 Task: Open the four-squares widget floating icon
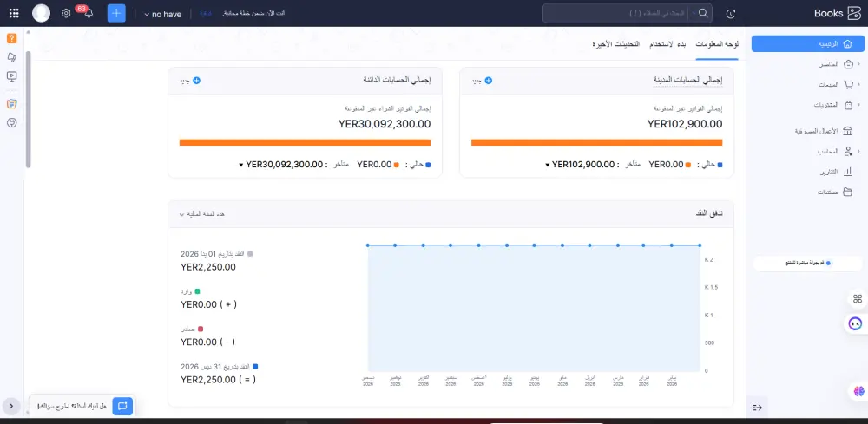858,299
